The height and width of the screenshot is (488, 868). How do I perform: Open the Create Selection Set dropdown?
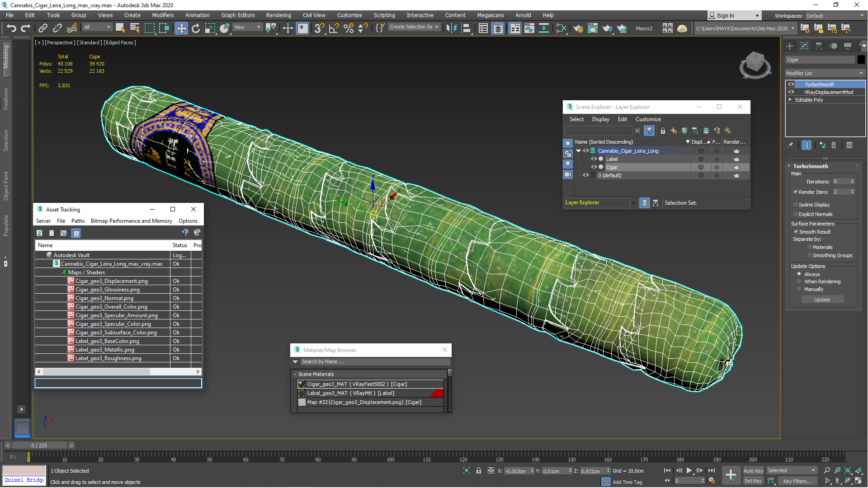414,27
